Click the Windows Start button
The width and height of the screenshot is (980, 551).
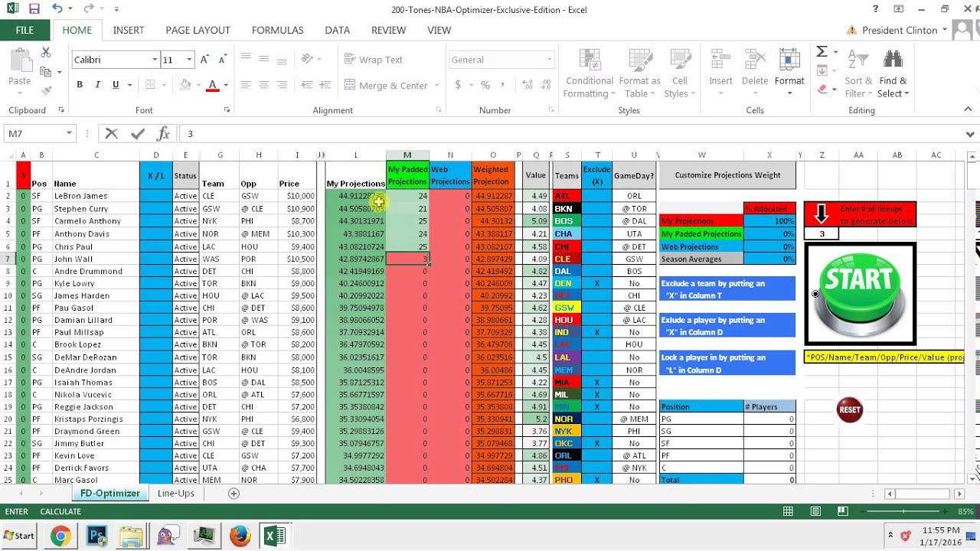[x=19, y=536]
